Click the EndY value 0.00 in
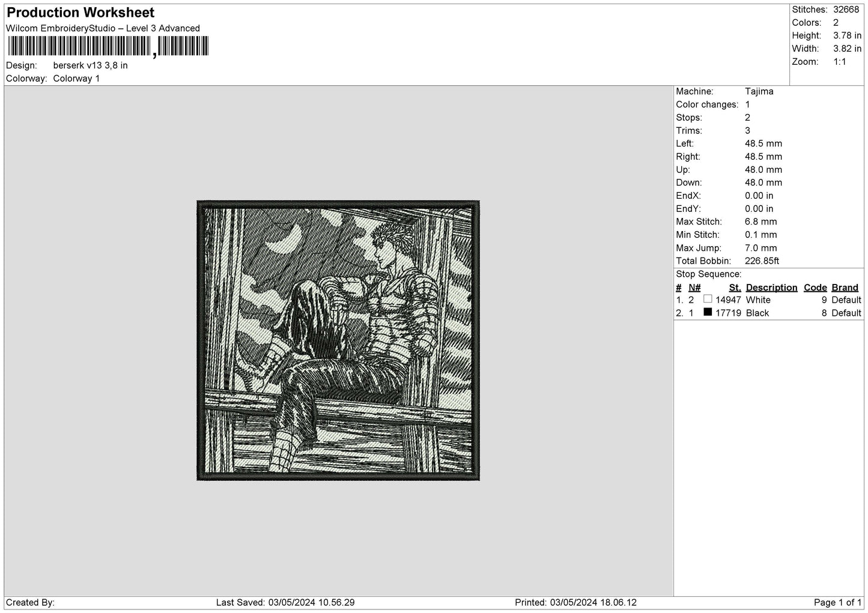 [759, 209]
